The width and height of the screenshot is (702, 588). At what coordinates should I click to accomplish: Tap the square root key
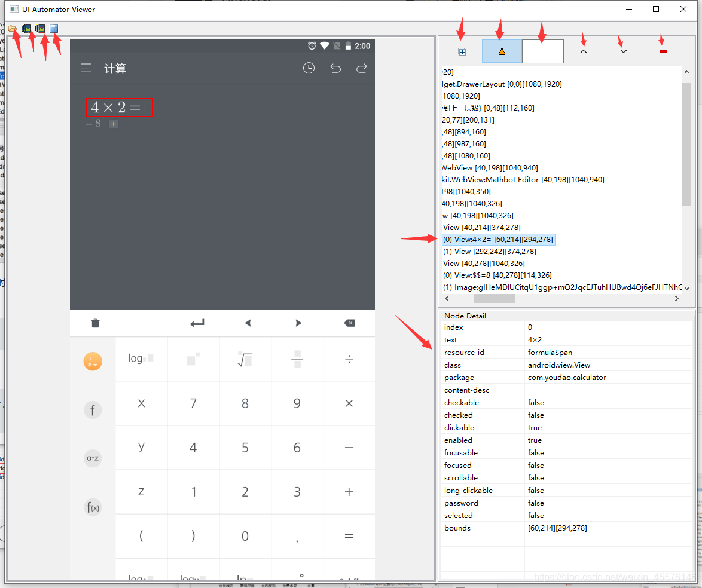[x=245, y=359]
